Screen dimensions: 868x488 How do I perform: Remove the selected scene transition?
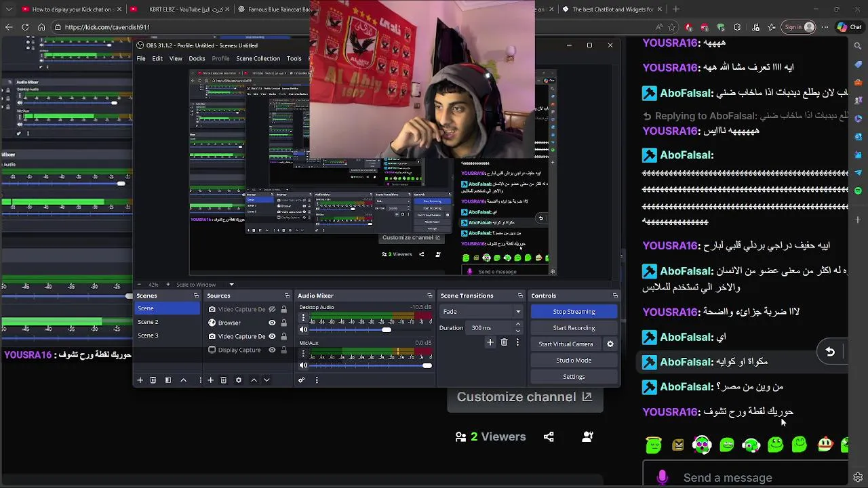tap(504, 343)
